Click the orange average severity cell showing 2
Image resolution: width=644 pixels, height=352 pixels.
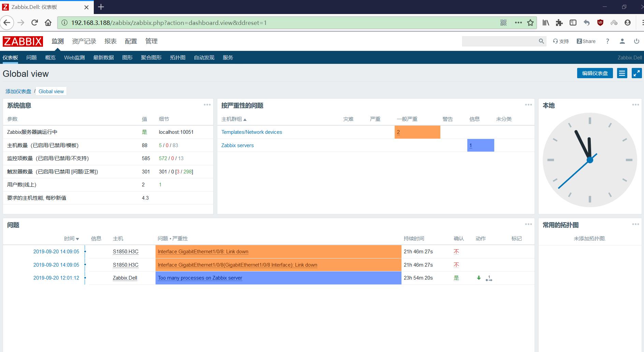click(x=417, y=132)
